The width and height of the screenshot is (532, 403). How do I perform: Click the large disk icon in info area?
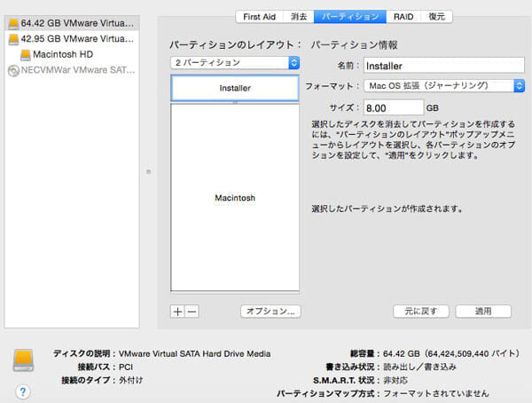tap(24, 360)
